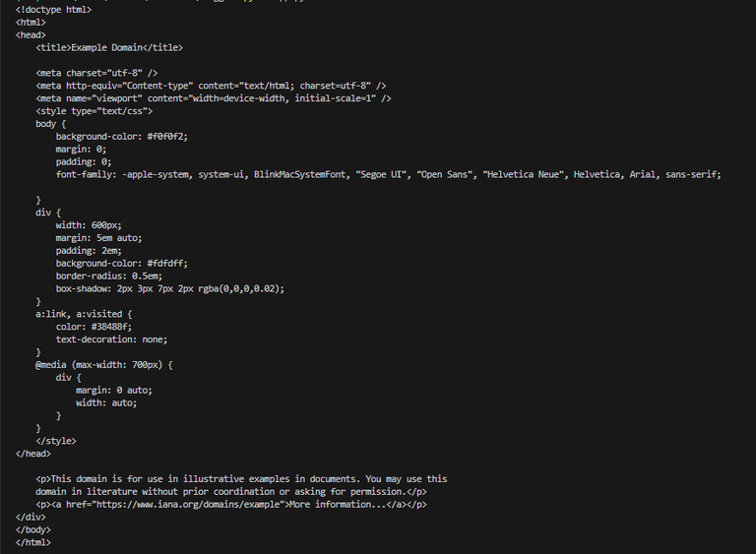Click the "More information..." anchor text

(x=335, y=504)
